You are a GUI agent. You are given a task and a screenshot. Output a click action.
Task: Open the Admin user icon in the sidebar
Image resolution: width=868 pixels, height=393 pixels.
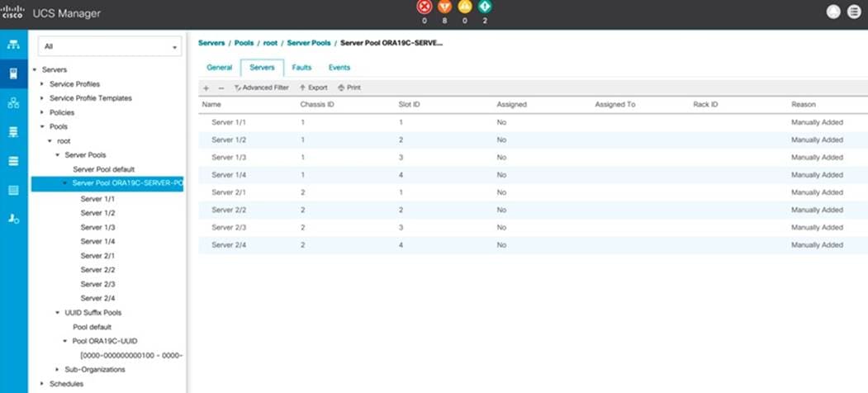coord(13,219)
